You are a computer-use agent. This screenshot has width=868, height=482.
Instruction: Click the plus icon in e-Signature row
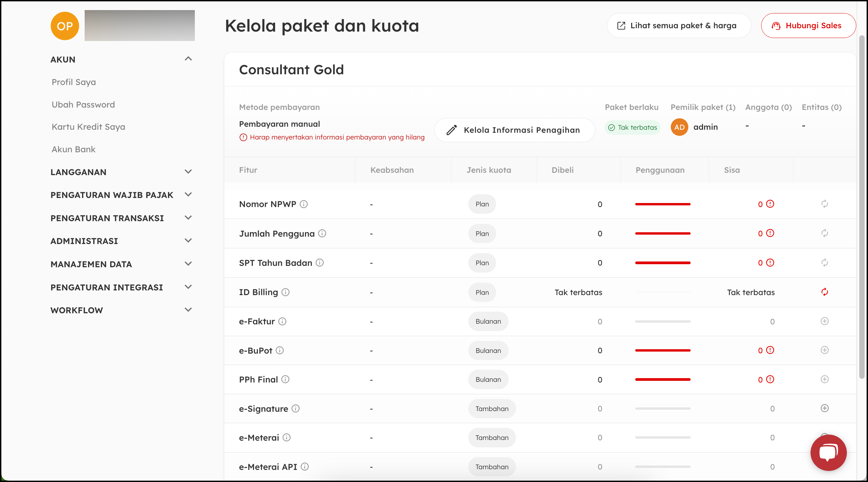(x=824, y=408)
